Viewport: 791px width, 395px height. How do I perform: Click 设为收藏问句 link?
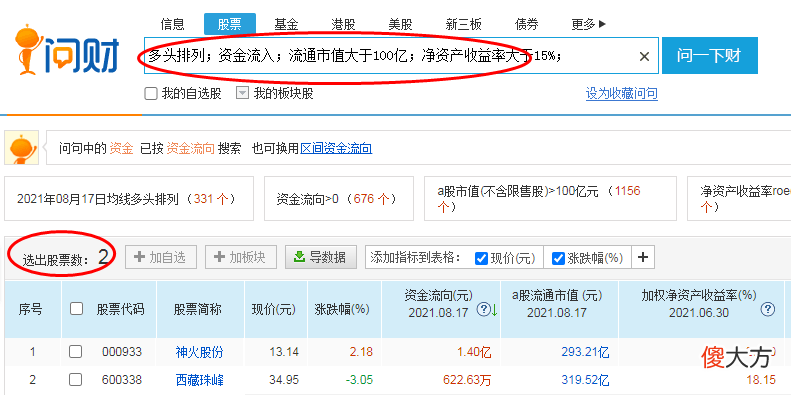[622, 93]
